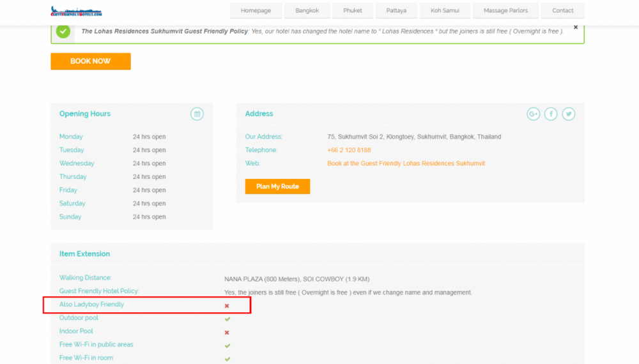This screenshot has width=639, height=364.
Task: Click the Web label
Action: 252,163
